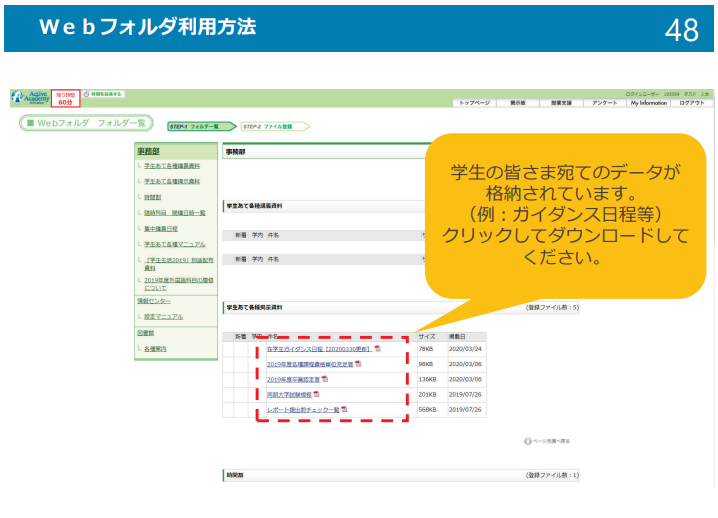Click the Active Academy logo

click(30, 97)
